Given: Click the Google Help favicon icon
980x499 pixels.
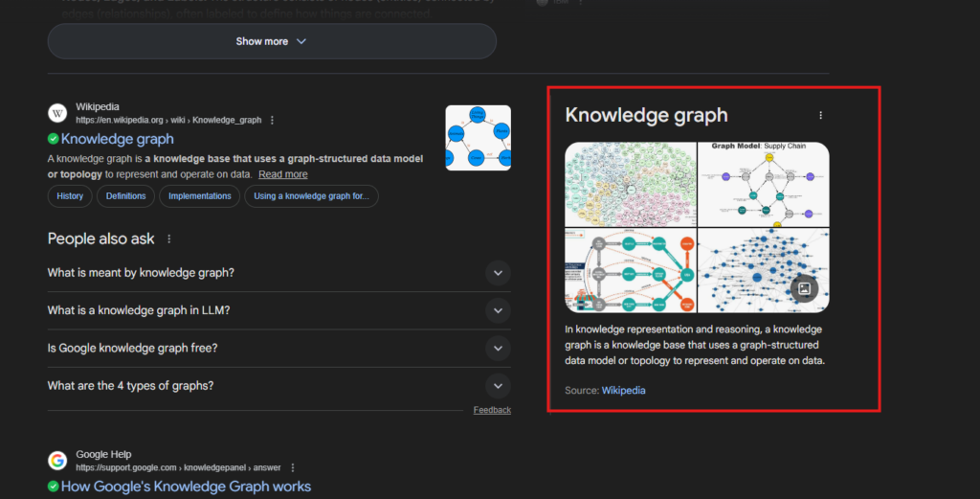Looking at the screenshot, I should pos(57,461).
